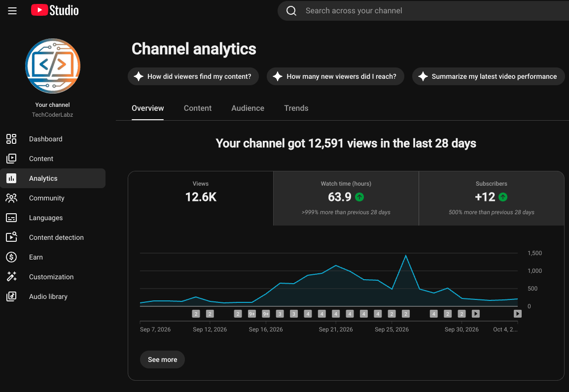Screen dimensions: 569x392
Task: Select the Subscribers +12 metric card
Action: pyautogui.click(x=492, y=198)
